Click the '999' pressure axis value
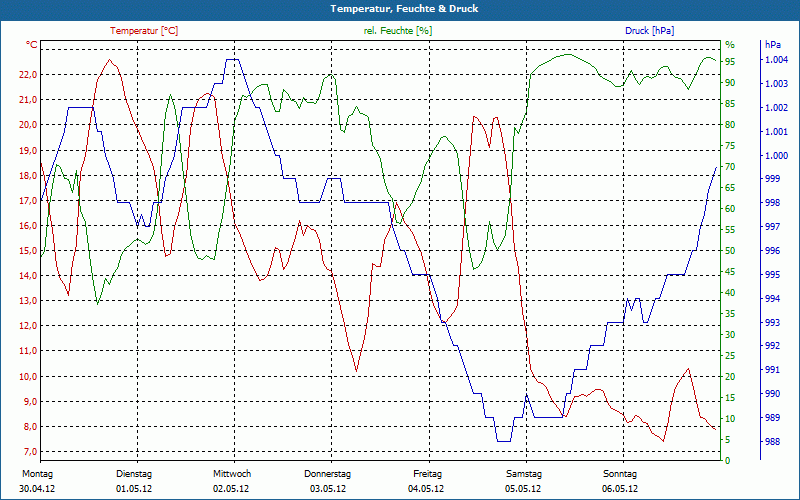800x500 pixels. tap(772, 179)
